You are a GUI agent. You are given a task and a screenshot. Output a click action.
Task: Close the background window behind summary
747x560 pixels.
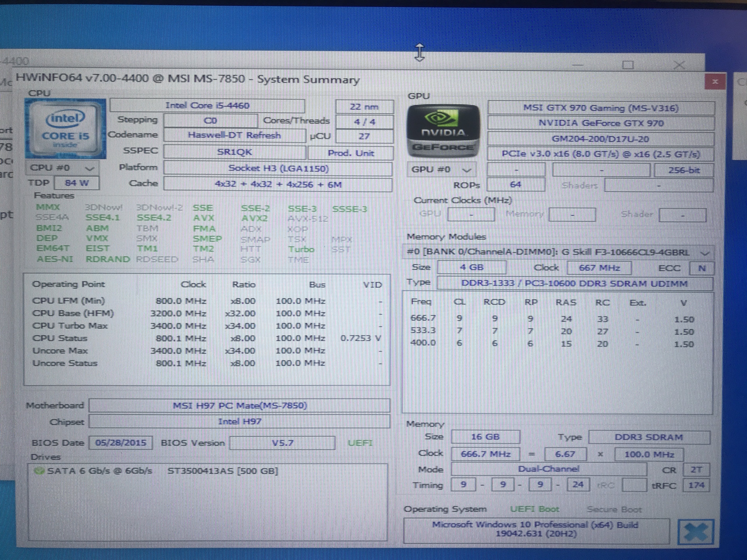pos(679,65)
